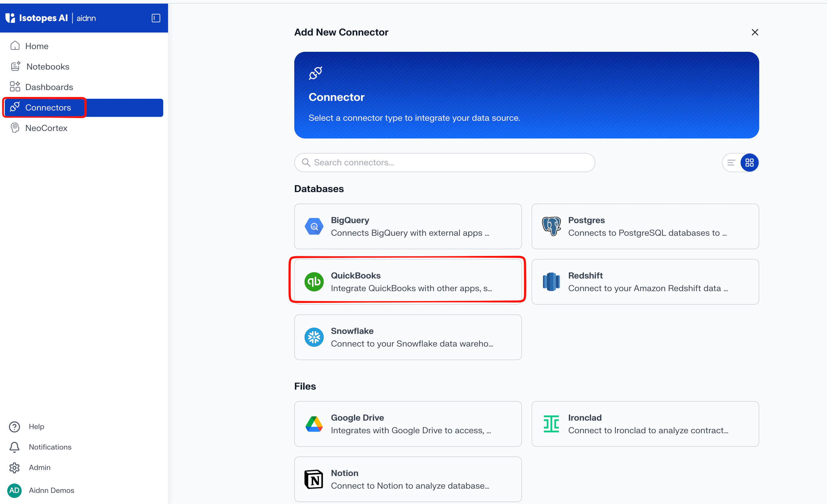Screen dimensions: 827x504
Task: Open Admin settings
Action: pos(40,468)
